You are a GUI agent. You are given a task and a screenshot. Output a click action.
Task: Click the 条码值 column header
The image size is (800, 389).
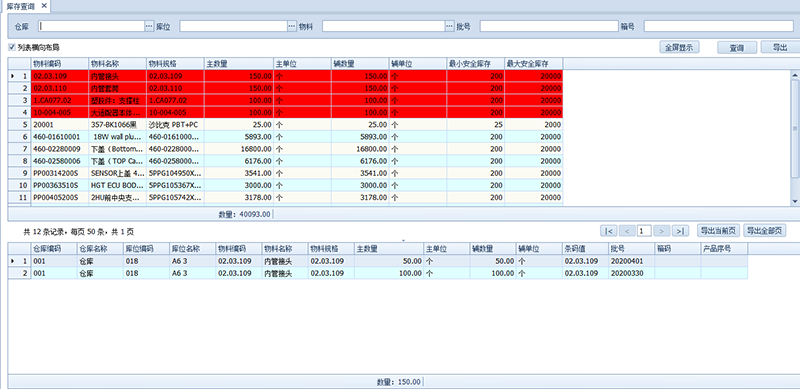[x=586, y=249]
